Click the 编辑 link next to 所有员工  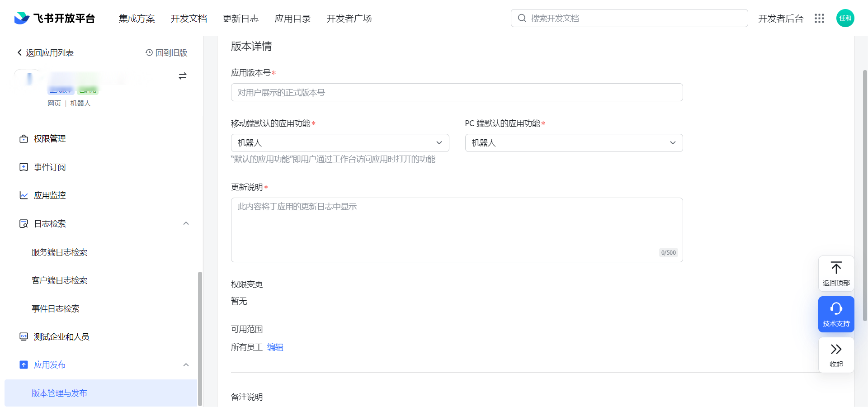tap(275, 347)
